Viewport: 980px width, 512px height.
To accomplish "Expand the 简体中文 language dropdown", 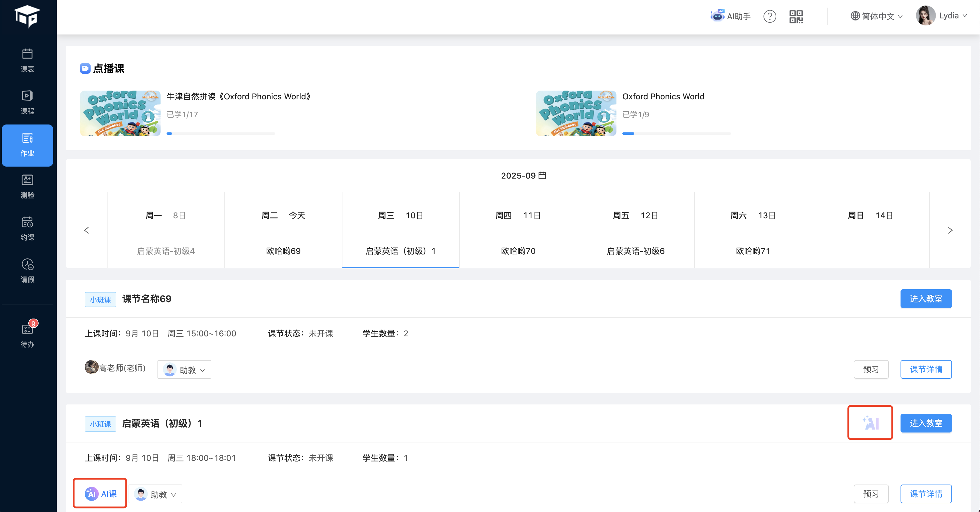I will pos(877,16).
